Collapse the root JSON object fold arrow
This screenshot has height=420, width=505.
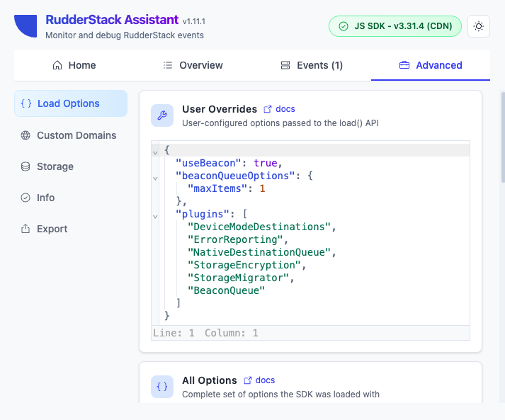[x=155, y=153]
